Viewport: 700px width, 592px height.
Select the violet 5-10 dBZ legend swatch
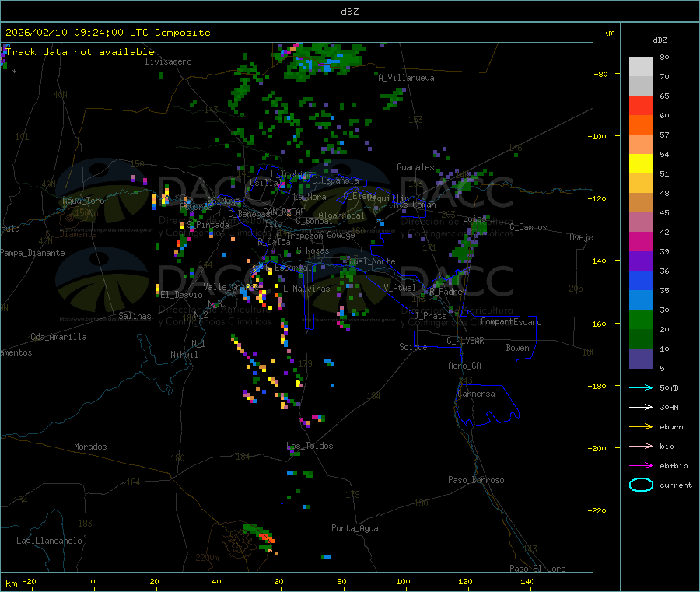coord(641,359)
